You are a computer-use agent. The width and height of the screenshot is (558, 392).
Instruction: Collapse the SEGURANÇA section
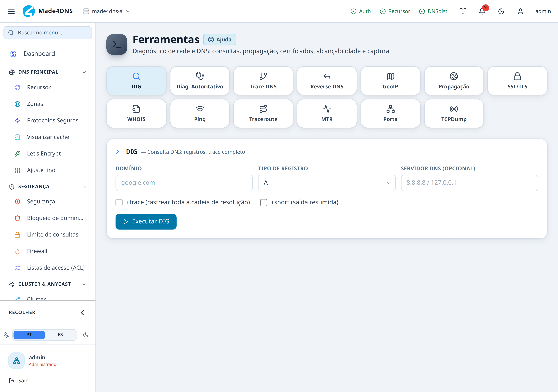point(48,187)
